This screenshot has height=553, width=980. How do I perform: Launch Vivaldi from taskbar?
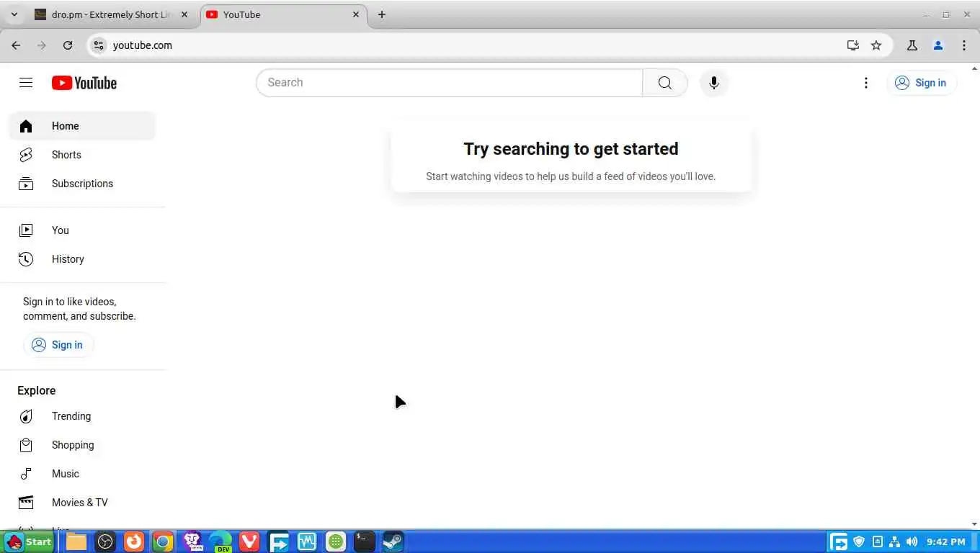click(249, 541)
